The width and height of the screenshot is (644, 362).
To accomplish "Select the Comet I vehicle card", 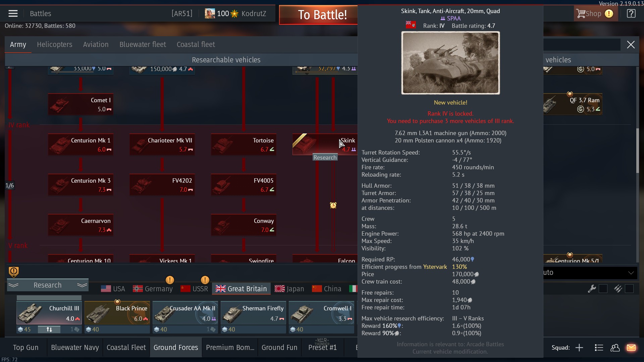I will pyautogui.click(x=80, y=104).
